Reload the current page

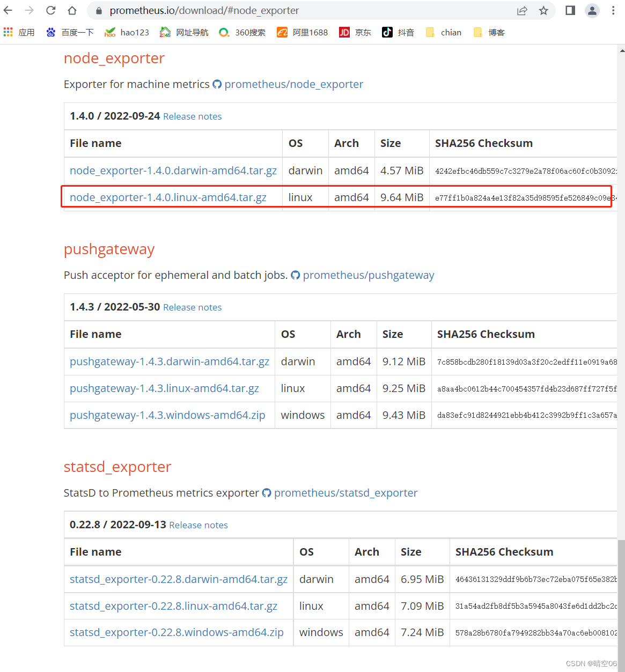click(x=51, y=10)
